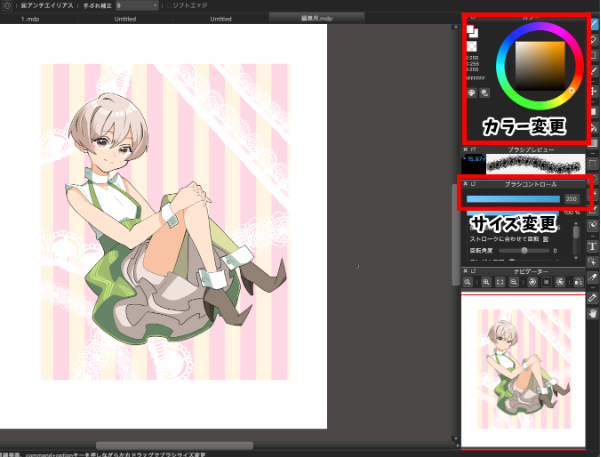Viewport: 601px width, 457px height.
Task: Switch to the first Untitled tab
Action: pos(125,18)
